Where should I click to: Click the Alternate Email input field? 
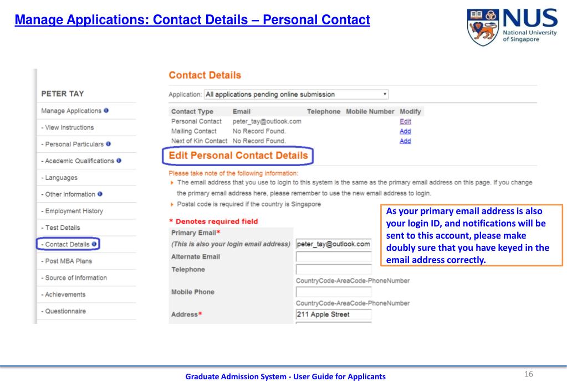pyautogui.click(x=334, y=256)
